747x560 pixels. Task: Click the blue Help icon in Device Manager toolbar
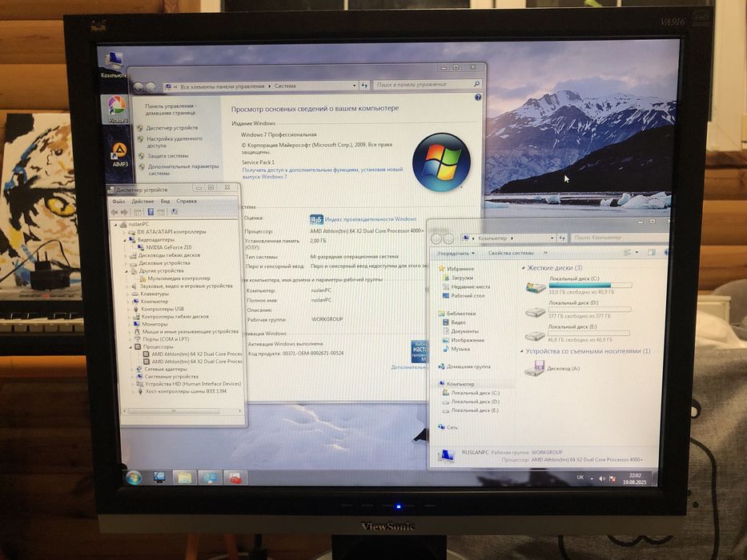(151, 212)
